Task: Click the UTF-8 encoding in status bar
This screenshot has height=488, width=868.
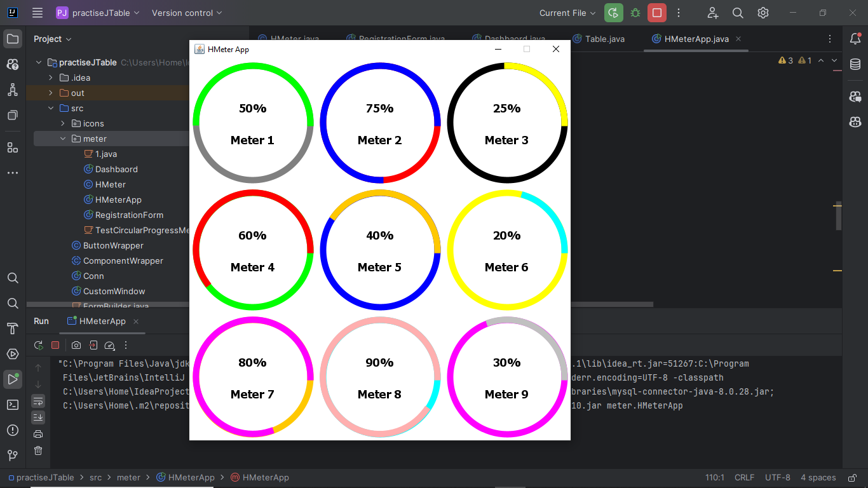Action: tap(778, 478)
